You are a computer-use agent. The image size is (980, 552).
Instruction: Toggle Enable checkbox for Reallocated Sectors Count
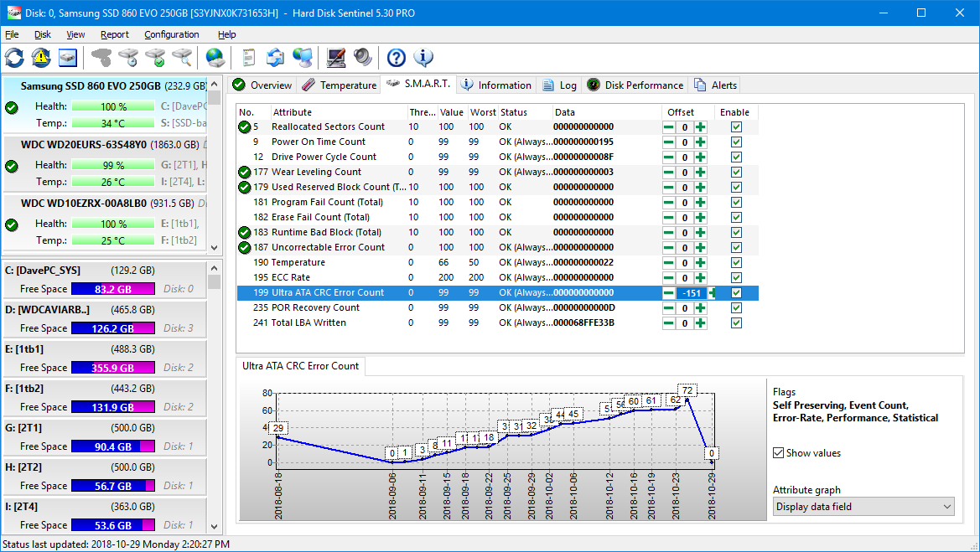pyautogui.click(x=736, y=126)
